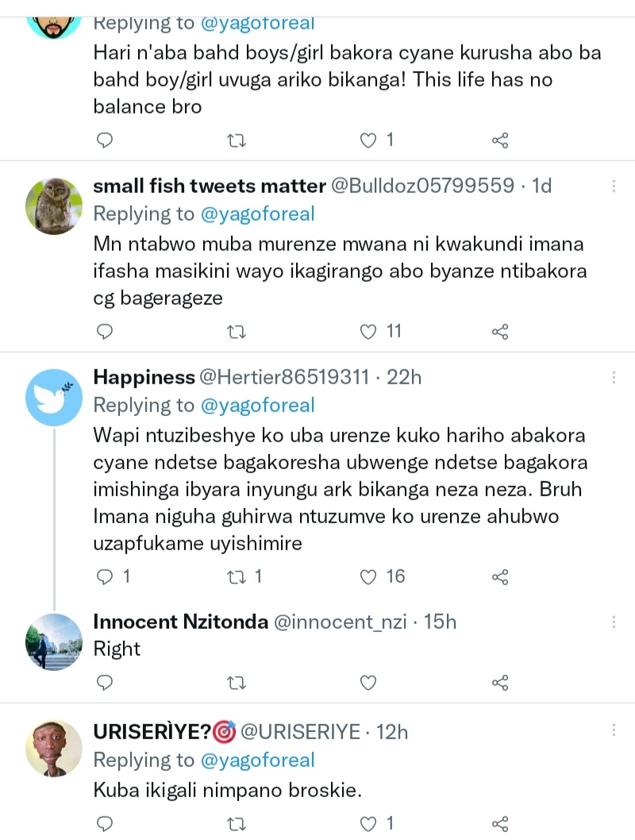Open more options on Happiness's tweet
The height and width of the screenshot is (840, 635).
point(614,378)
